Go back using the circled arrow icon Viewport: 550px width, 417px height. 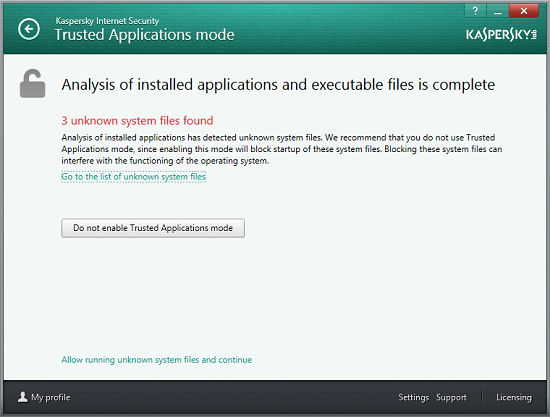[x=29, y=29]
